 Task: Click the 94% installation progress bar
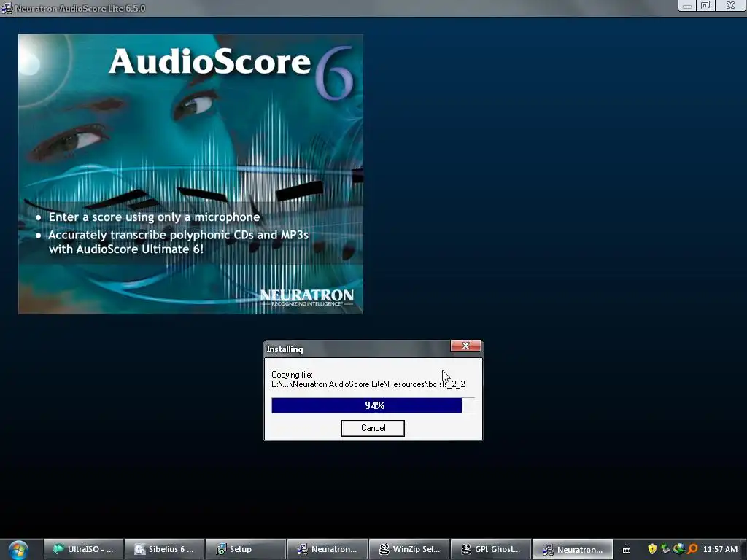coord(373,405)
